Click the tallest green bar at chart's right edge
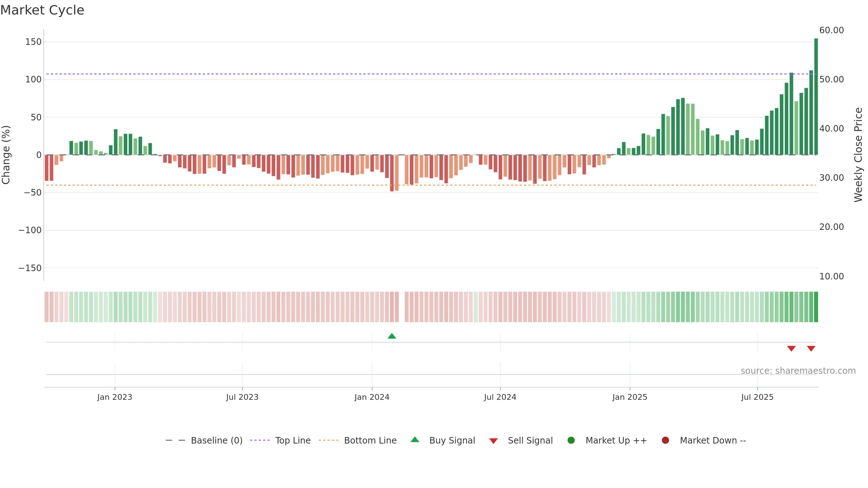 tap(816, 97)
